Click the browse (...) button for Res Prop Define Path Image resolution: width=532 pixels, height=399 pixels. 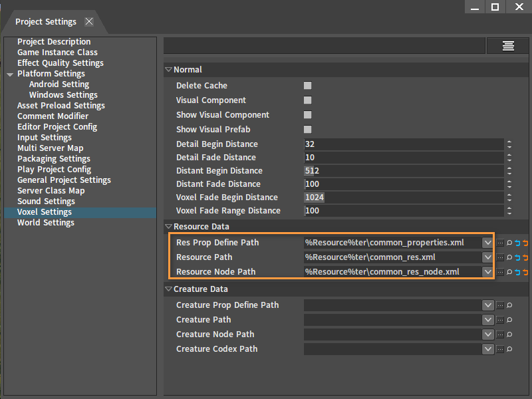point(500,243)
